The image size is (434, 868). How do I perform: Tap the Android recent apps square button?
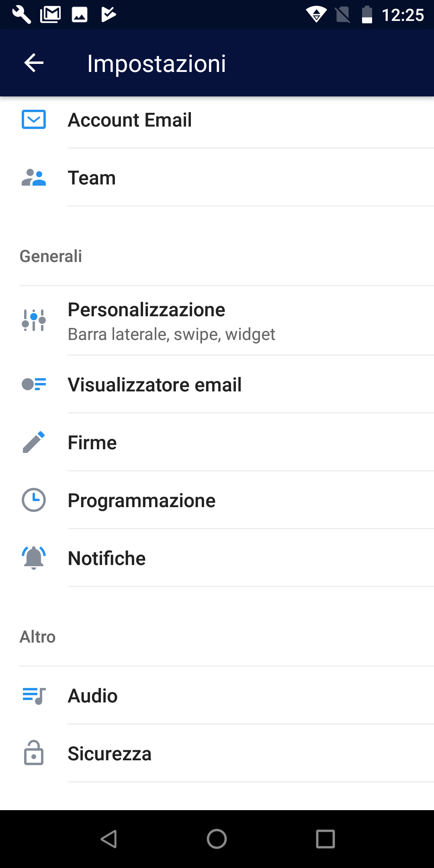click(x=325, y=839)
